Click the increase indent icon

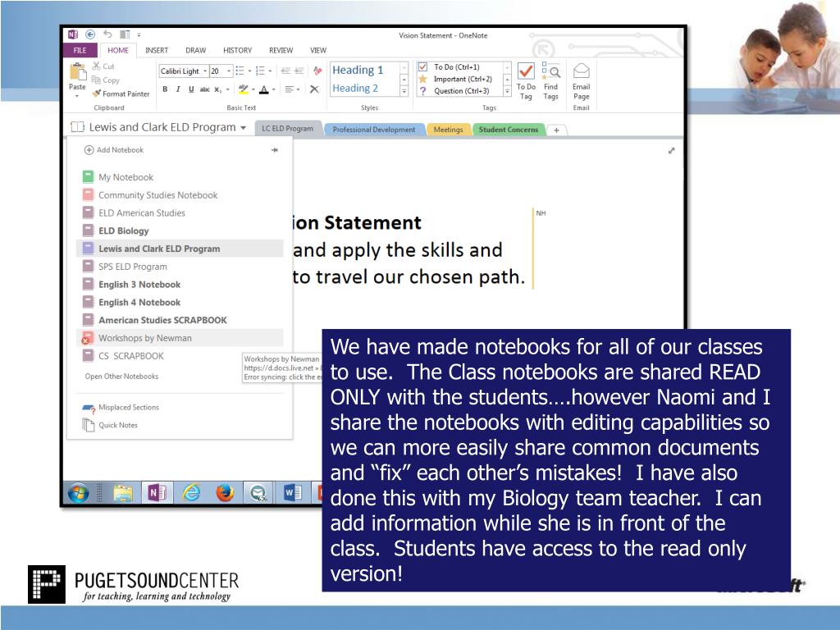(299, 71)
